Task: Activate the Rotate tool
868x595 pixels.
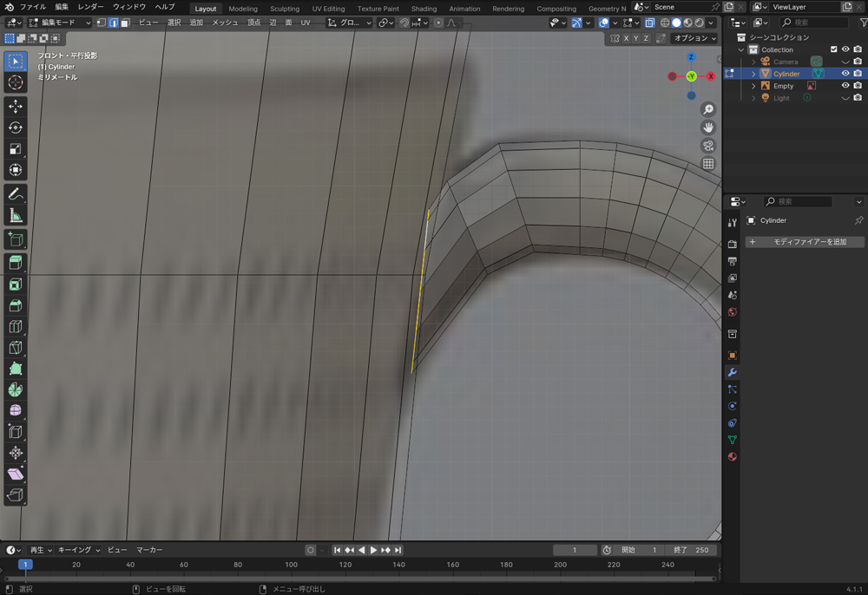Action: [16, 127]
